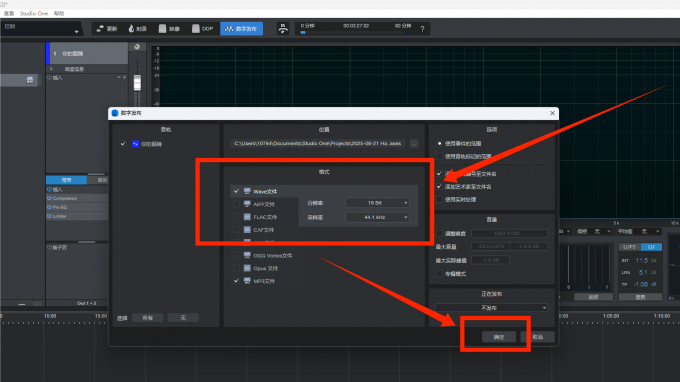680x382 pixels.
Task: Click the CAF file format icon
Action: [x=247, y=229]
